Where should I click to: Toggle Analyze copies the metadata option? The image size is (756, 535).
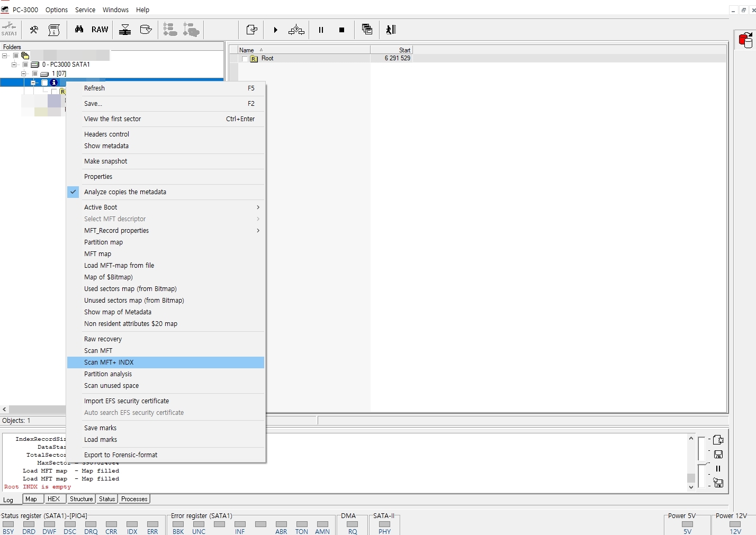coord(125,192)
